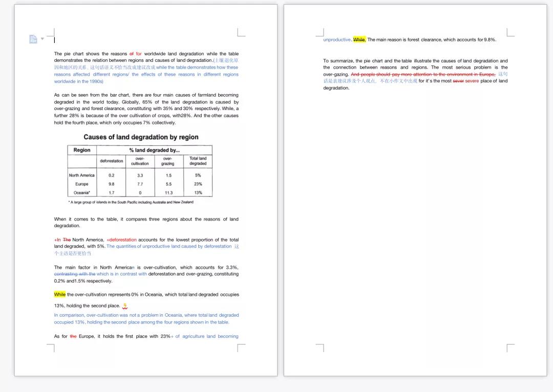553x392 pixels.
Task: Select the 'North America' row label cell
Action: point(82,175)
